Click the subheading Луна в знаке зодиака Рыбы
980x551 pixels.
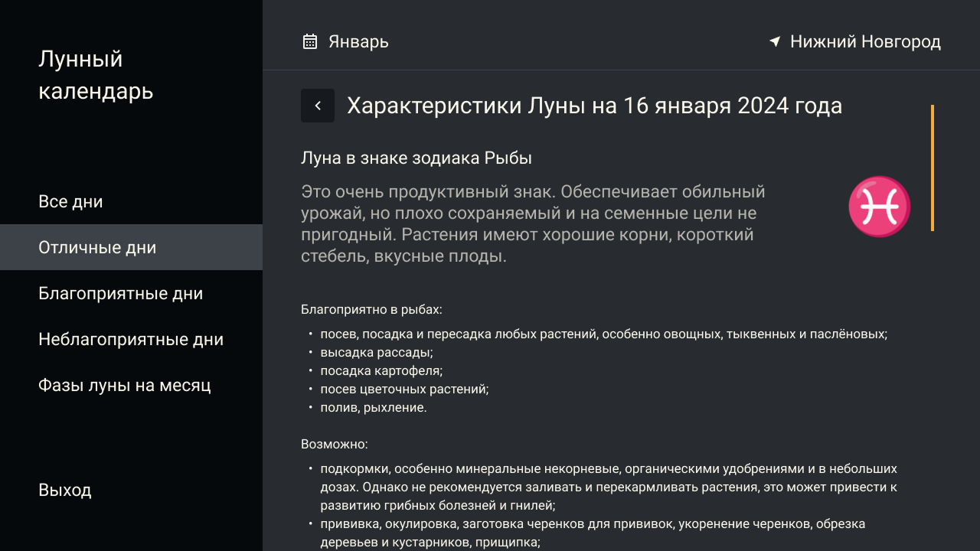coord(416,158)
